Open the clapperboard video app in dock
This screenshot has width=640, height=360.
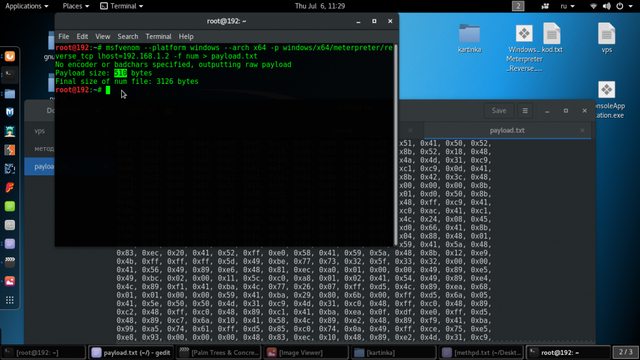tap(9, 262)
